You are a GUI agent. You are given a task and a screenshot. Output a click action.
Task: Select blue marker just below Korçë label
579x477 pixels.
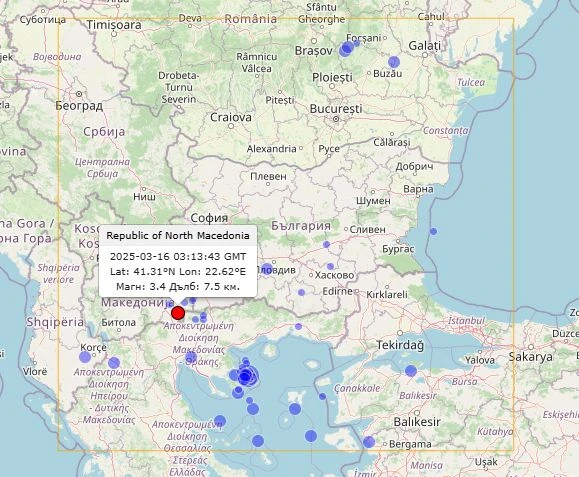pos(85,357)
